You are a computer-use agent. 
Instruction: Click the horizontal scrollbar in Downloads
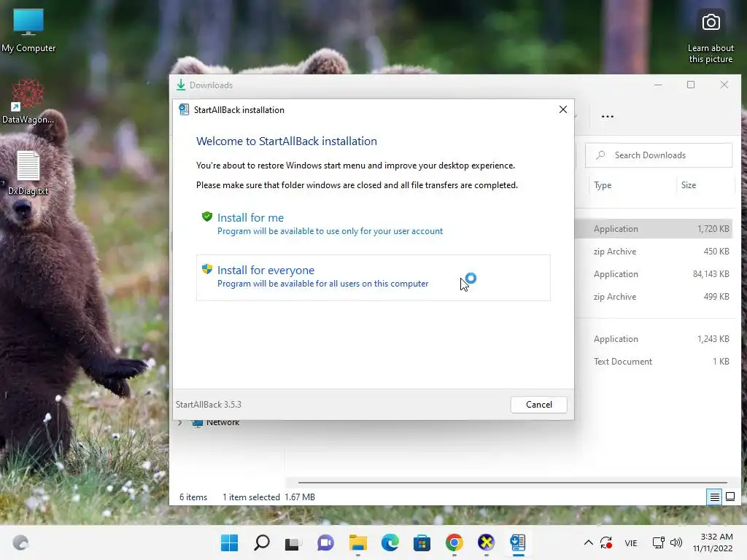click(512, 483)
